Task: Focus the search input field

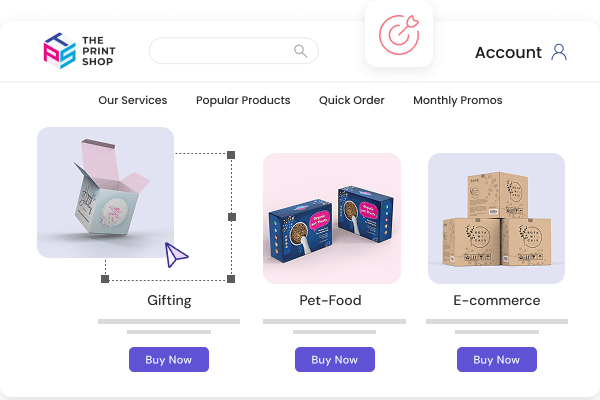Action: pos(234,51)
